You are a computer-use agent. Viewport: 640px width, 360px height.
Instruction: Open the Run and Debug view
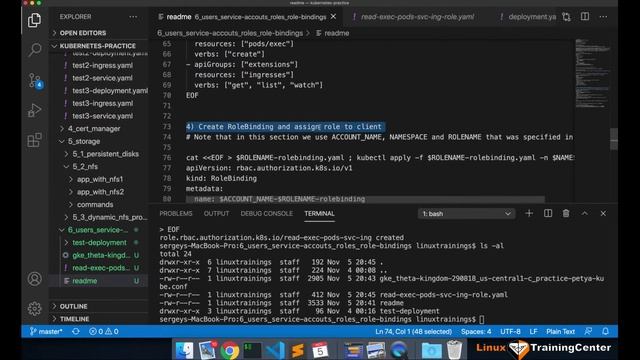(x=34, y=110)
